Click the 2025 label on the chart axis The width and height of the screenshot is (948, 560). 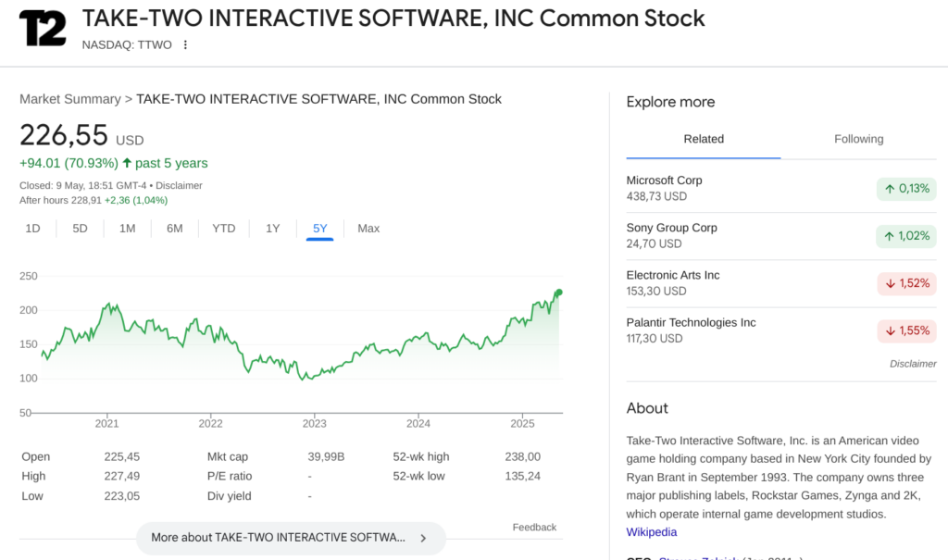[x=522, y=423]
